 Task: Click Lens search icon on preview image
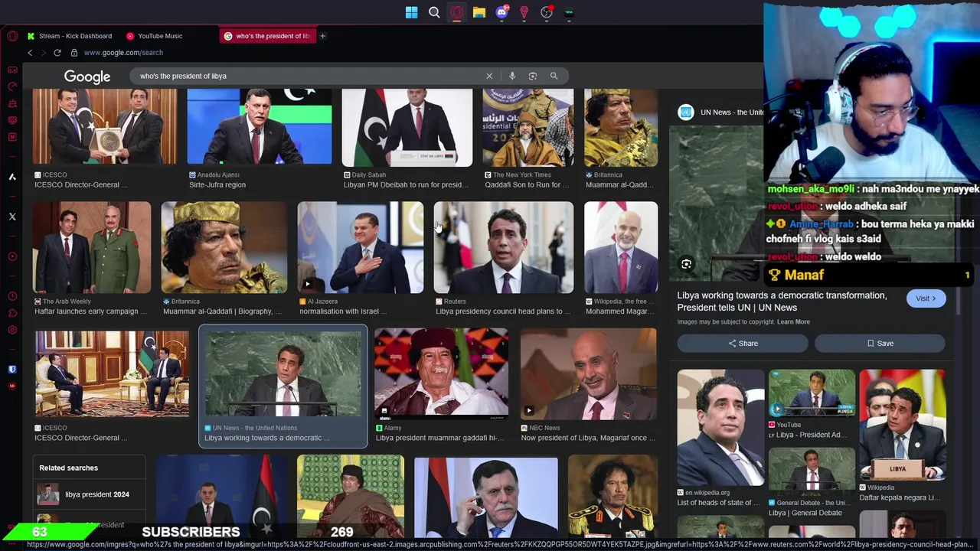point(687,264)
